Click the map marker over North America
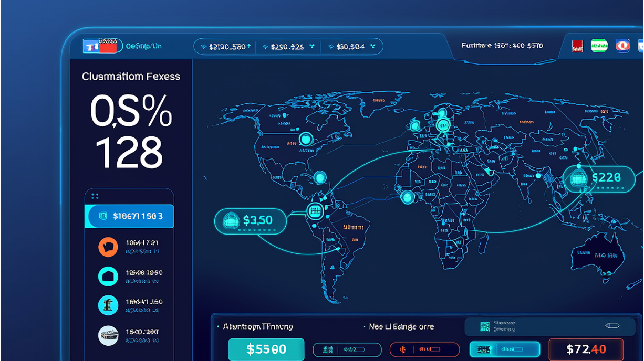This screenshot has width=644, height=361. pos(305,139)
